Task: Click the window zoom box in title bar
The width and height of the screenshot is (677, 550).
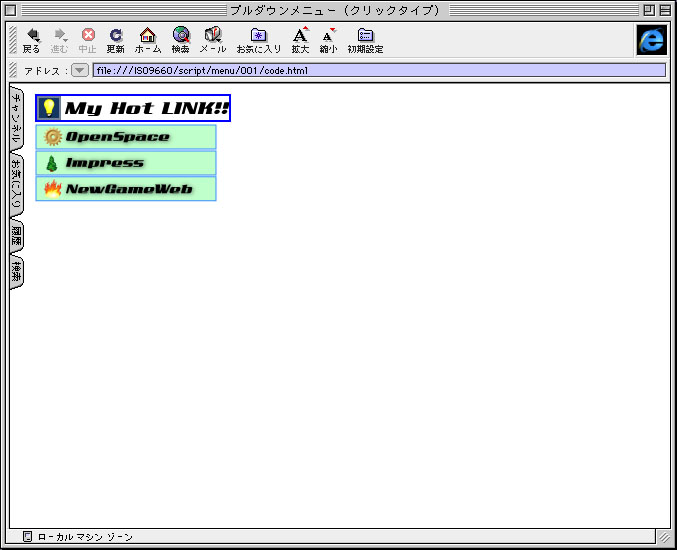Action: pyautogui.click(x=649, y=10)
